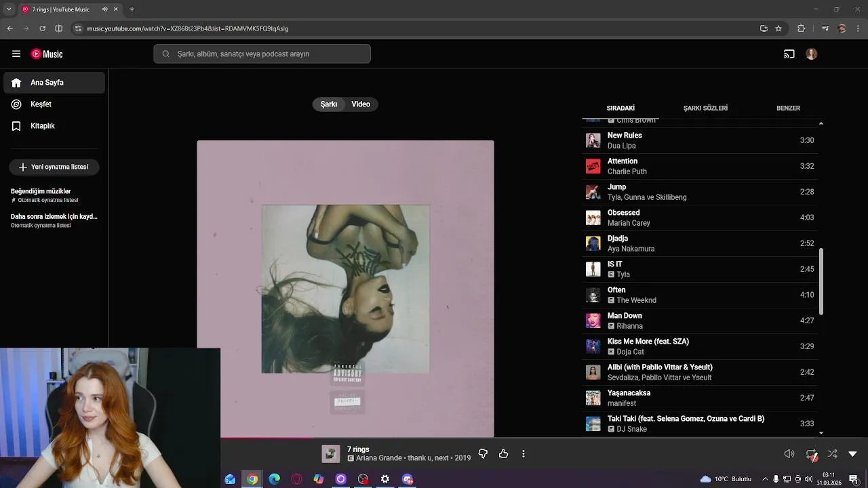Viewport: 868px width, 488px height.
Task: Play Yaşanacaksa by manifest
Action: point(700,398)
